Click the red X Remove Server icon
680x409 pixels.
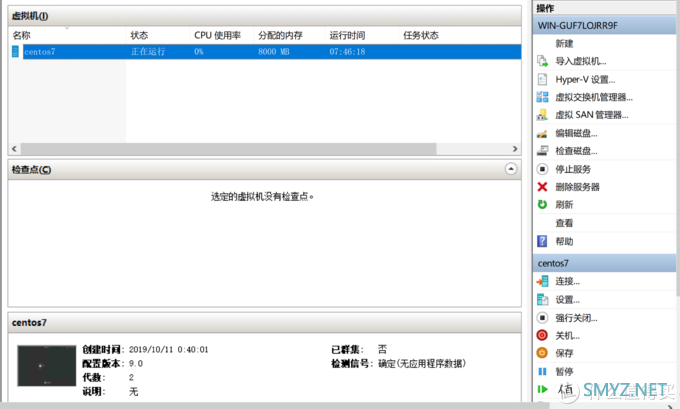(x=542, y=187)
